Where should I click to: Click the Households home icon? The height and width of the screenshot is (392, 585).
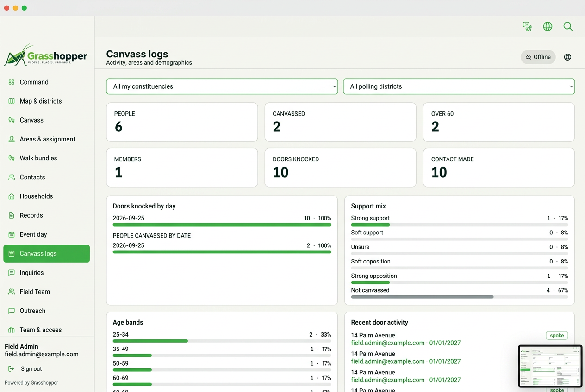pos(12,196)
